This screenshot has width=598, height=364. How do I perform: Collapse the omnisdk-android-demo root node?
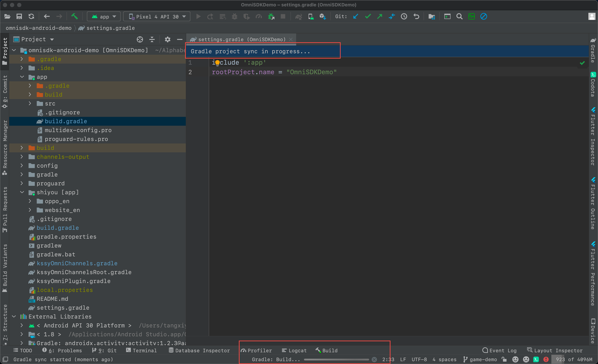tap(13, 50)
